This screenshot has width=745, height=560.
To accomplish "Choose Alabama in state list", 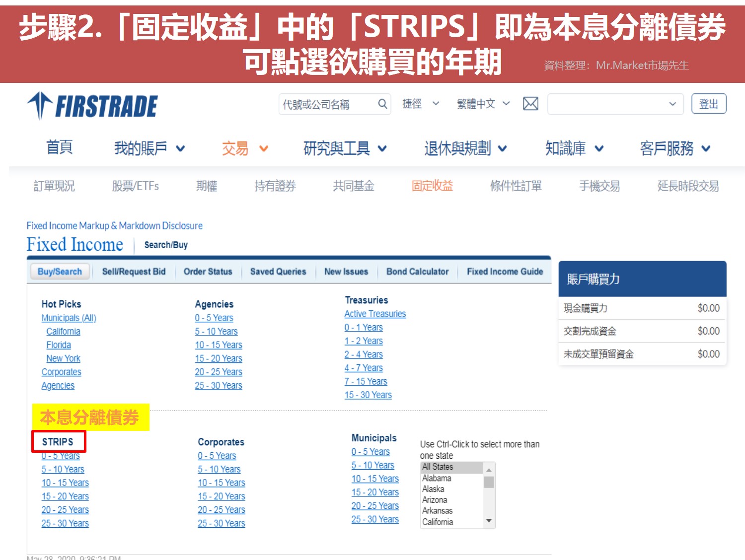I will click(452, 478).
